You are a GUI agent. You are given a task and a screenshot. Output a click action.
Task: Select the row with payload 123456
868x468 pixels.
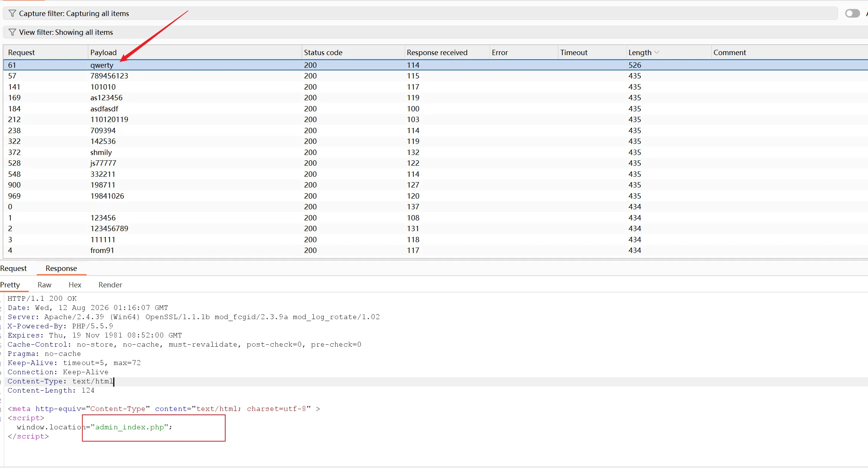point(435,218)
